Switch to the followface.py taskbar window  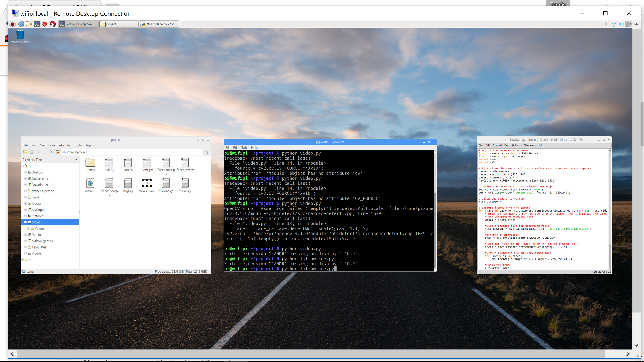pyautogui.click(x=159, y=24)
